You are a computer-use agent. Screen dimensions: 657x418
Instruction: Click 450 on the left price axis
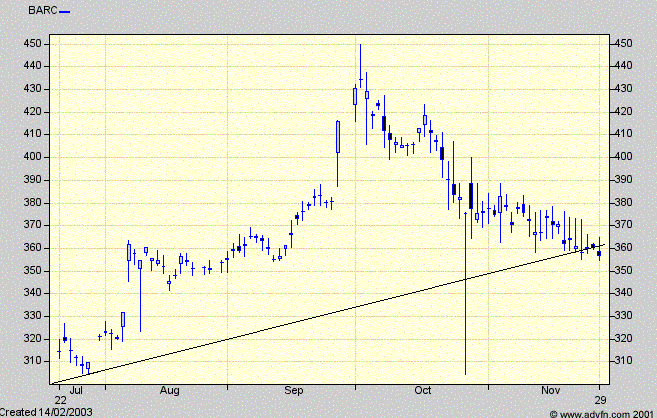tap(33, 44)
